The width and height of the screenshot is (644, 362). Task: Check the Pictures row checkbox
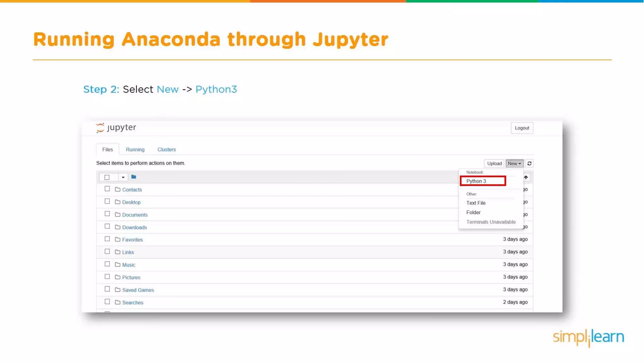107,277
